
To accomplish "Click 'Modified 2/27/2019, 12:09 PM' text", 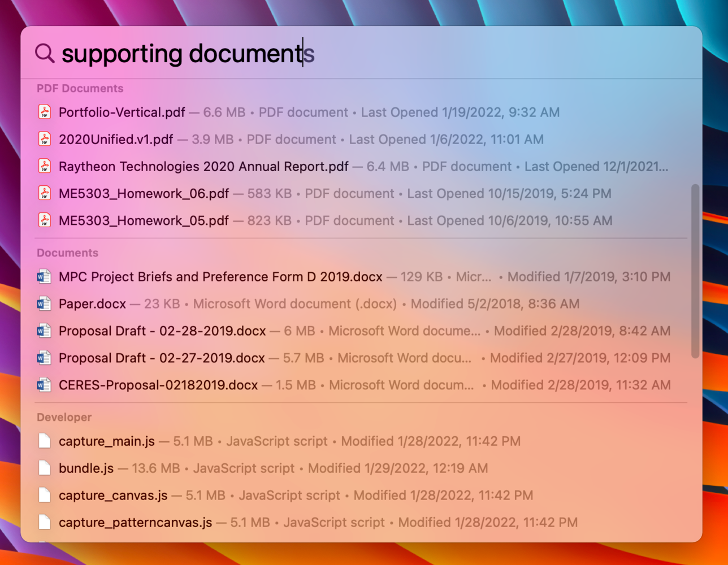I will [x=580, y=358].
